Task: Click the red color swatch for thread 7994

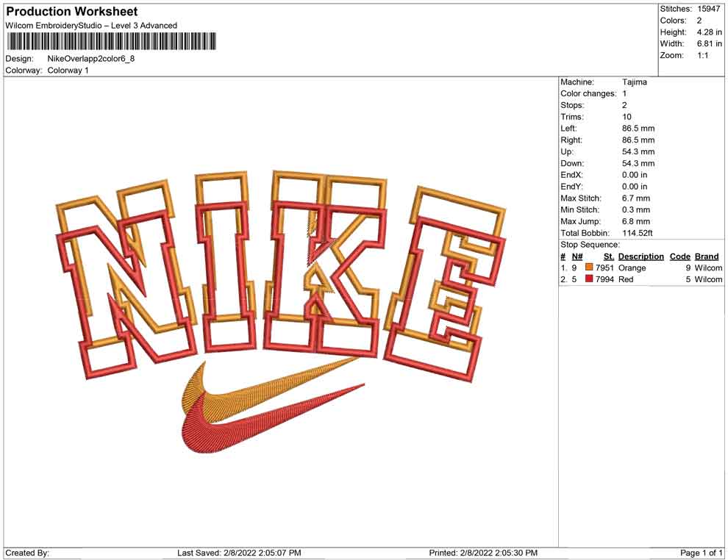Action: (x=589, y=279)
